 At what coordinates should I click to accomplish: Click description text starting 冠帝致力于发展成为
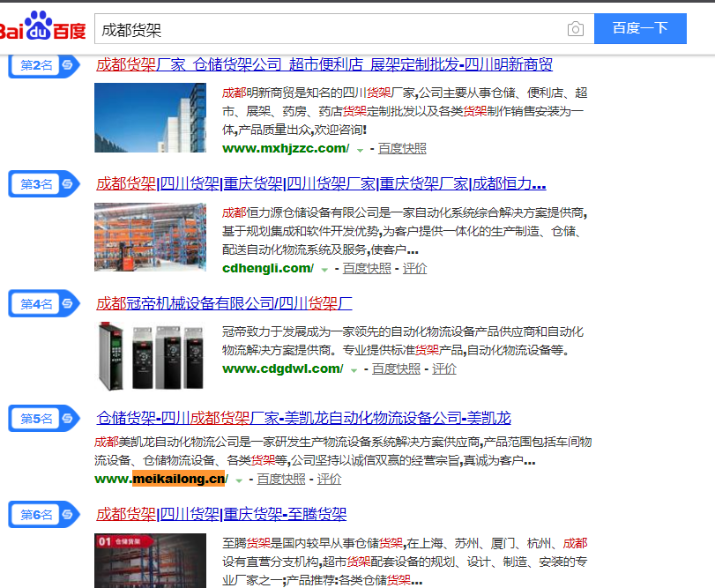[x=403, y=341]
